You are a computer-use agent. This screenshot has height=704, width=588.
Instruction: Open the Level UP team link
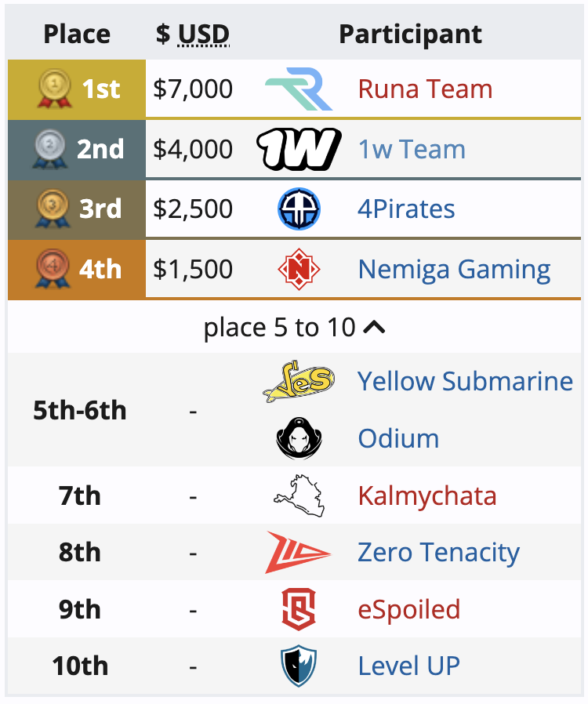tap(409, 666)
